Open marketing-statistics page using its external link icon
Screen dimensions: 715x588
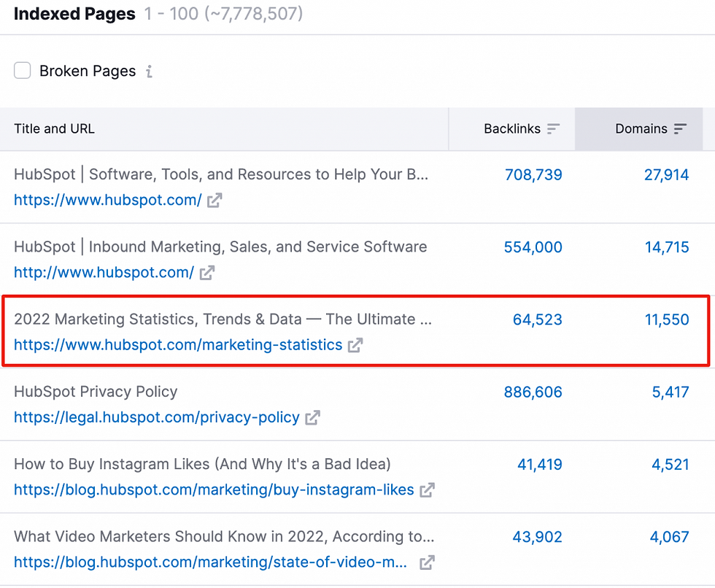pos(355,345)
